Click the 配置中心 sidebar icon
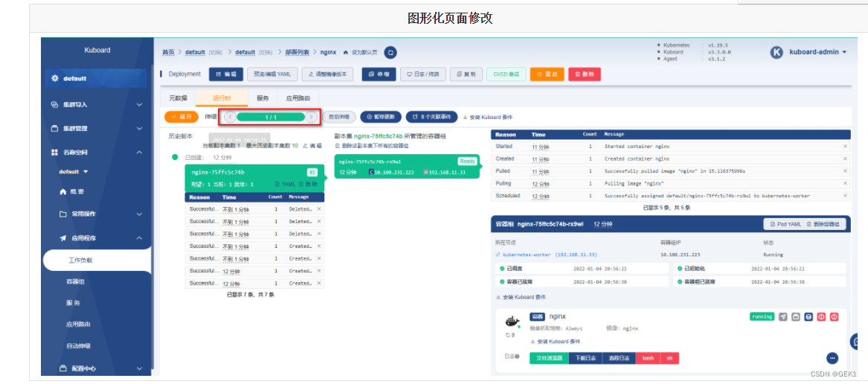 click(63, 368)
